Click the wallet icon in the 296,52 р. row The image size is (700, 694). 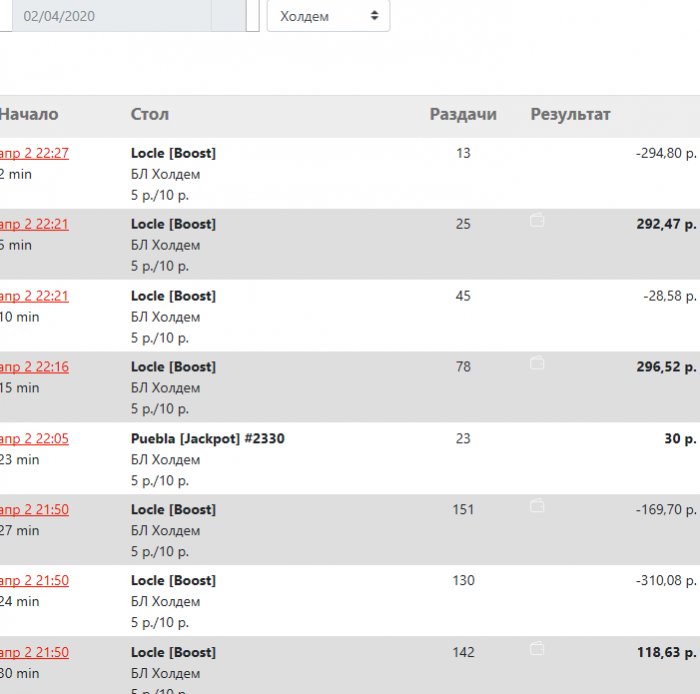pos(537,363)
